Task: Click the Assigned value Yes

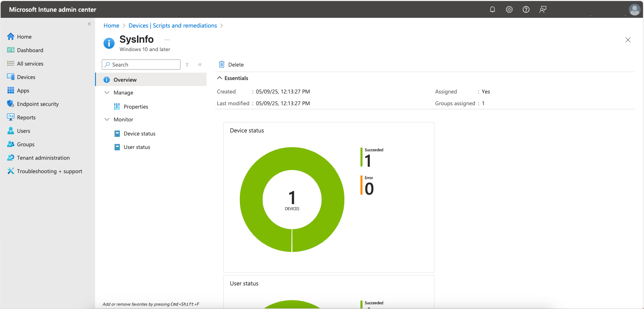Action: pyautogui.click(x=486, y=91)
